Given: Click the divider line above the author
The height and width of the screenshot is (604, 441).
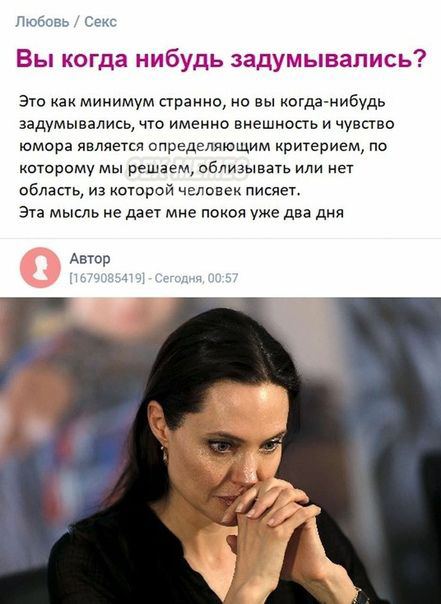Looking at the screenshot, I should click(x=220, y=238).
